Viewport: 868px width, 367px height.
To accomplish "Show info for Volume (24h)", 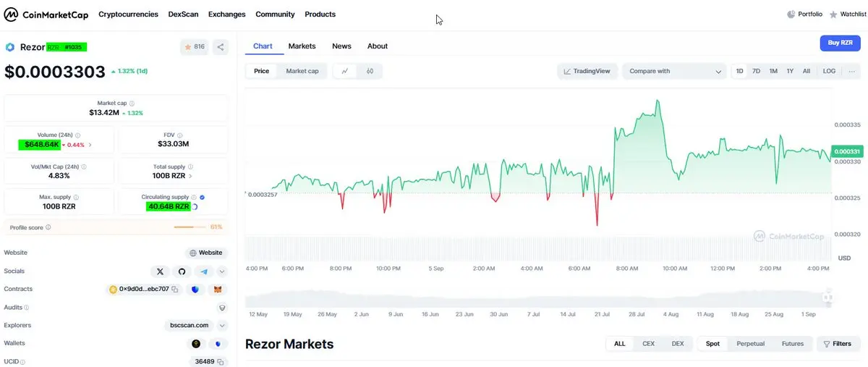I will coord(77,135).
